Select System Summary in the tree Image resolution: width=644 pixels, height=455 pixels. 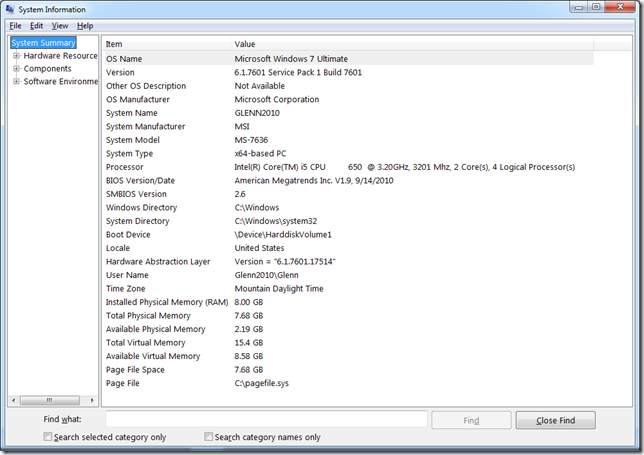click(x=43, y=43)
